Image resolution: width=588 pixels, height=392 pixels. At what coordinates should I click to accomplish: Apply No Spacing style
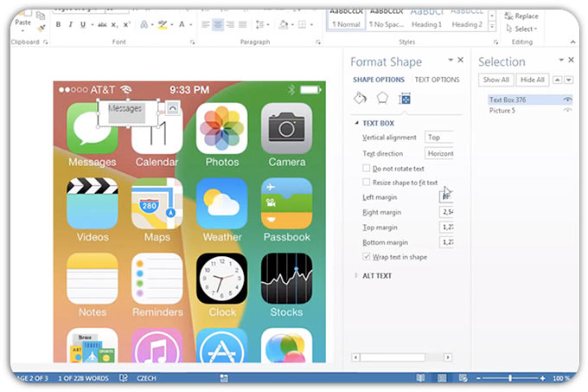[387, 21]
